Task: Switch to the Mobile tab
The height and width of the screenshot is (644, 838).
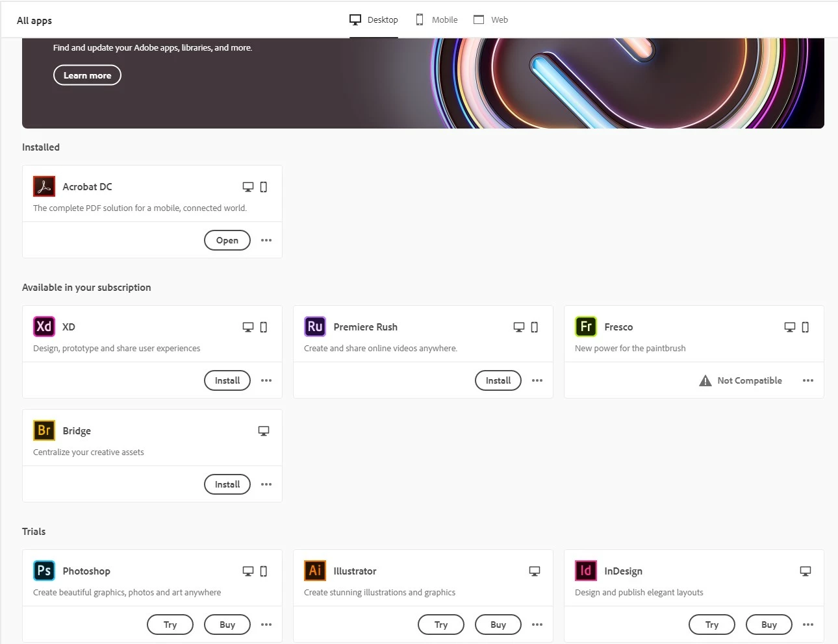Action: pos(437,19)
